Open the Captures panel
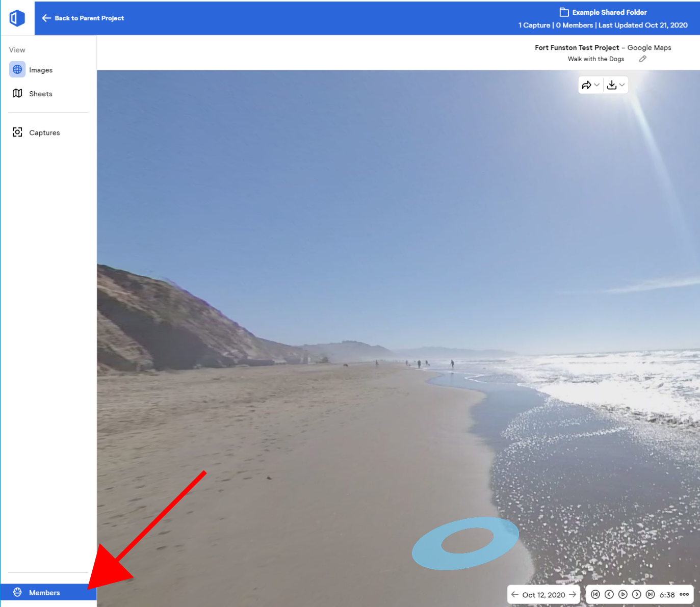 point(44,132)
